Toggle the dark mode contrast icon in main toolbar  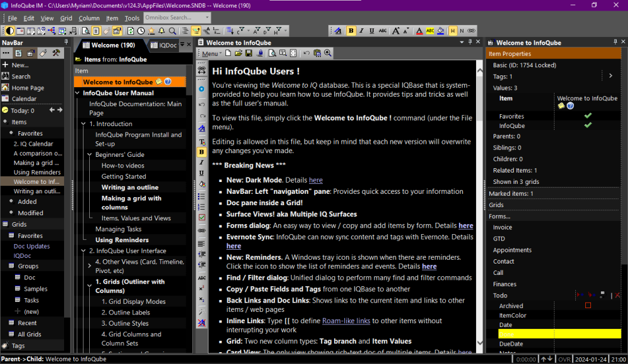click(x=9, y=31)
